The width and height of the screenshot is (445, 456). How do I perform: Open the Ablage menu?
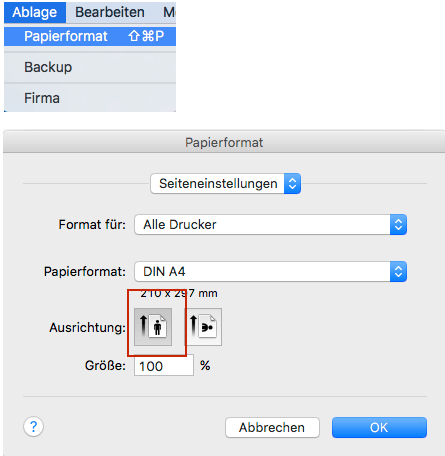click(35, 12)
